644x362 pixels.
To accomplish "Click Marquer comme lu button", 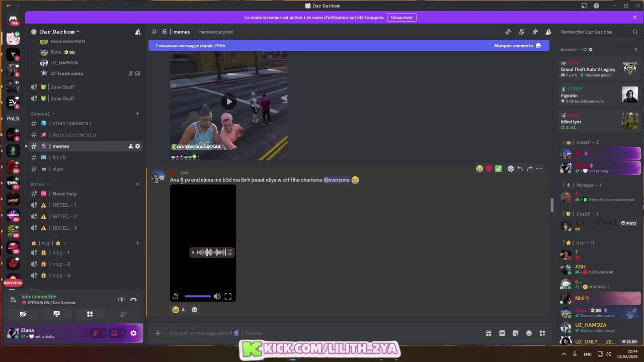I will coord(517,46).
